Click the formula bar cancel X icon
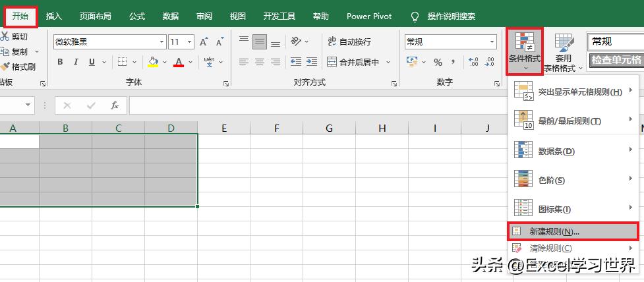644x282 pixels. [67, 105]
